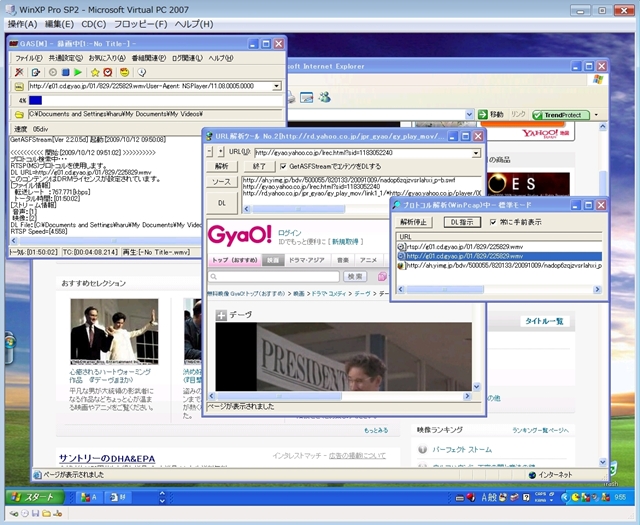Image resolution: width=640 pixels, height=525 pixels.
Task: Click the 検索 button on GyaO page
Action: 355,277
